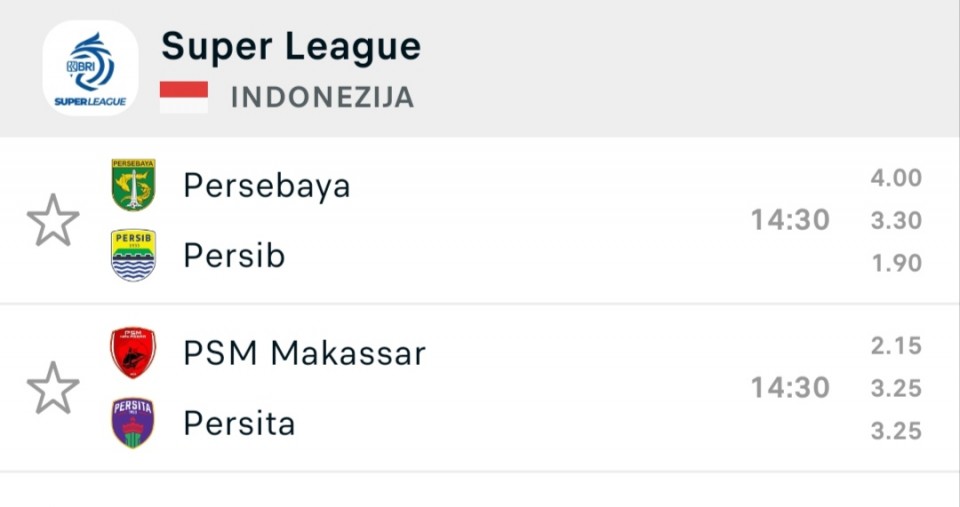
Task: Click the Indonesia flag icon
Action: click(184, 97)
